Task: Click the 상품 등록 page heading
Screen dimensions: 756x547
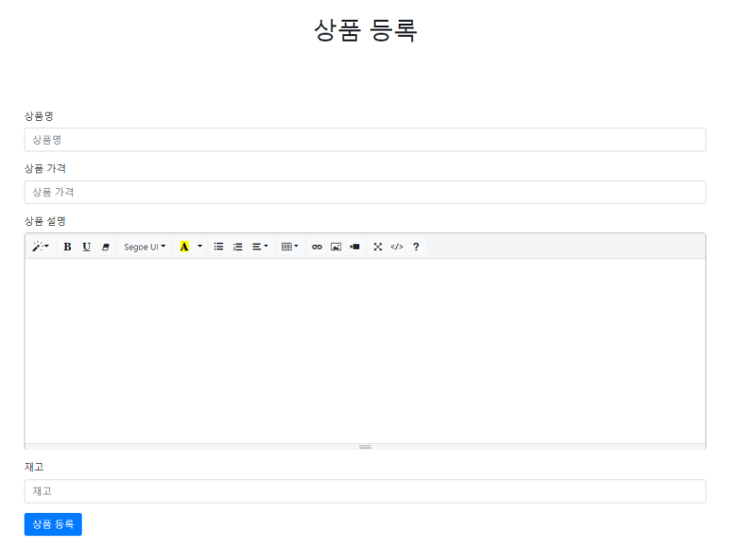Action: [365, 30]
